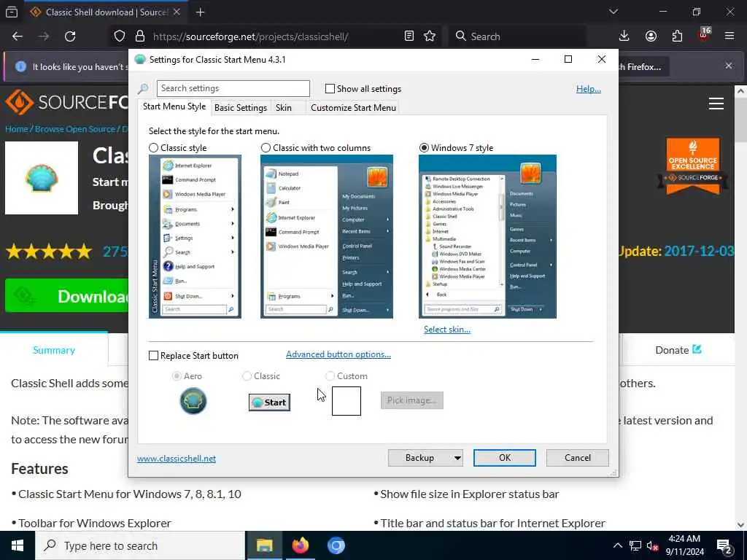Open Firefox account icon
Viewport: 747px width, 560px height.
[x=651, y=36]
